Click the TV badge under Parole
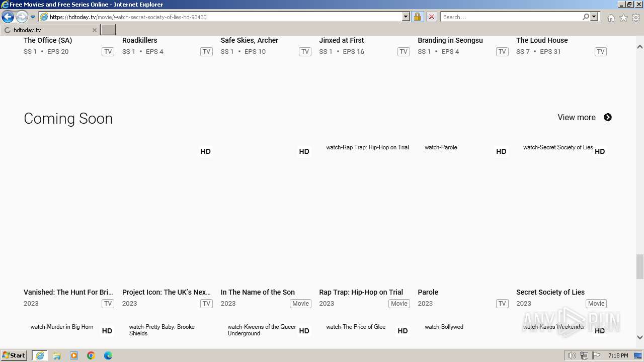The image size is (644, 362). (x=502, y=304)
